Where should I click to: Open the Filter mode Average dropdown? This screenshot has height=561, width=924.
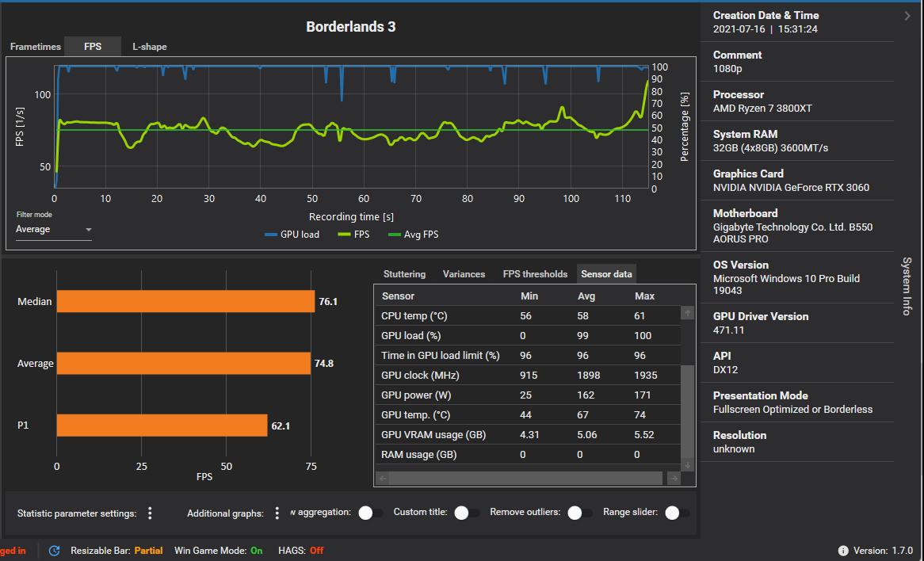pyautogui.click(x=54, y=229)
